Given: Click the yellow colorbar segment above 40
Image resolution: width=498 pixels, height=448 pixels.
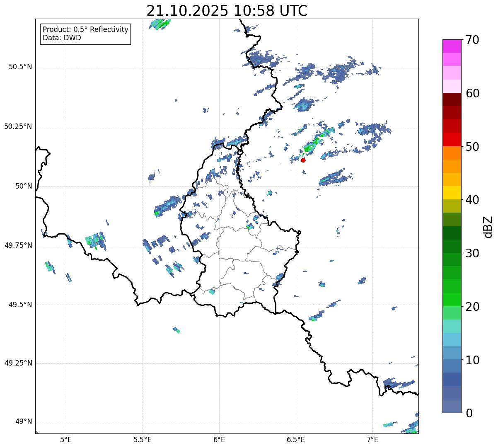Looking at the screenshot, I should (x=452, y=193).
